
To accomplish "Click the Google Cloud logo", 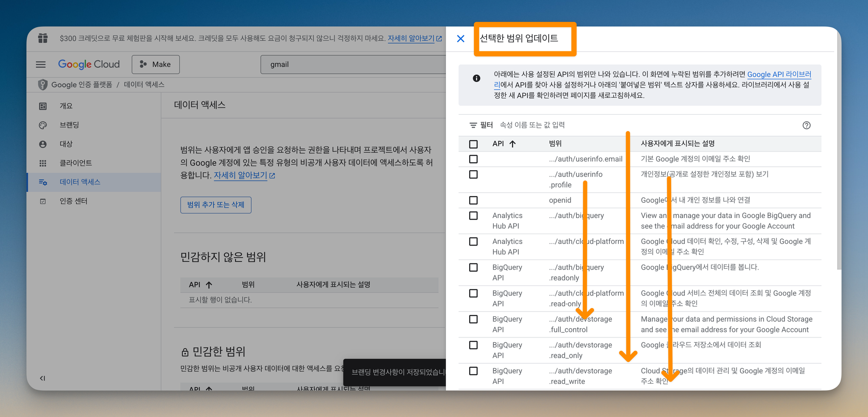I will (x=89, y=64).
